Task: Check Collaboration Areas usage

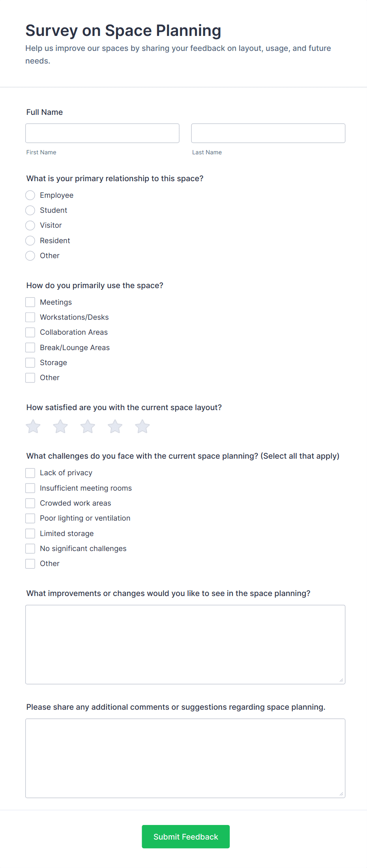Action: [30, 332]
